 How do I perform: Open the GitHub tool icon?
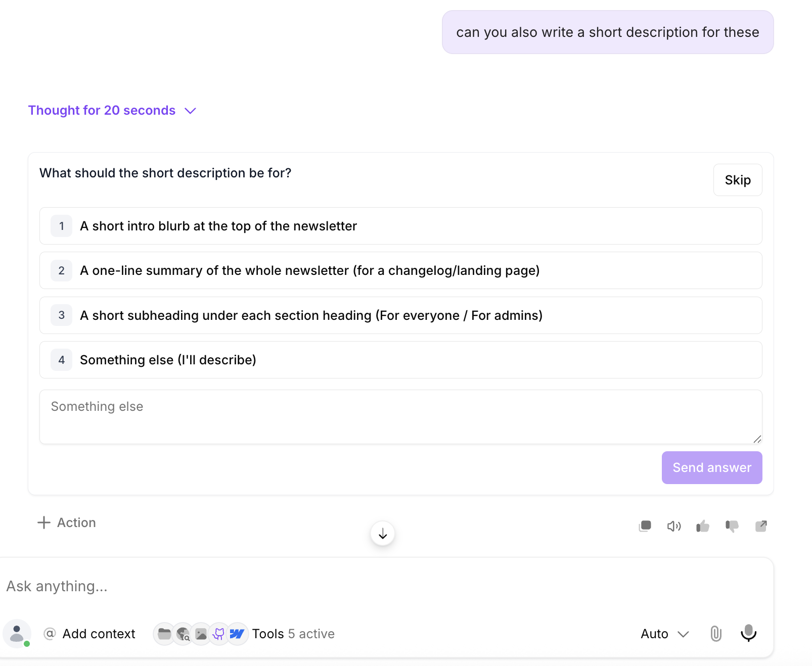click(x=219, y=634)
